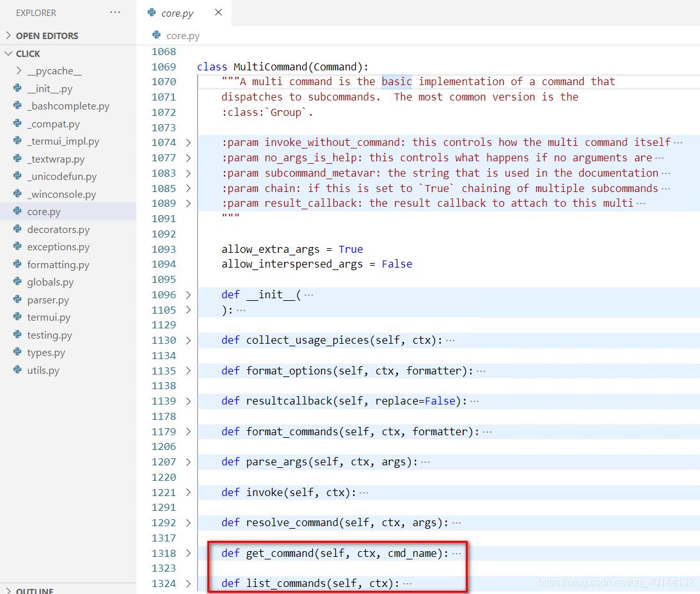
Task: Close the core.py tab
Action: (218, 12)
